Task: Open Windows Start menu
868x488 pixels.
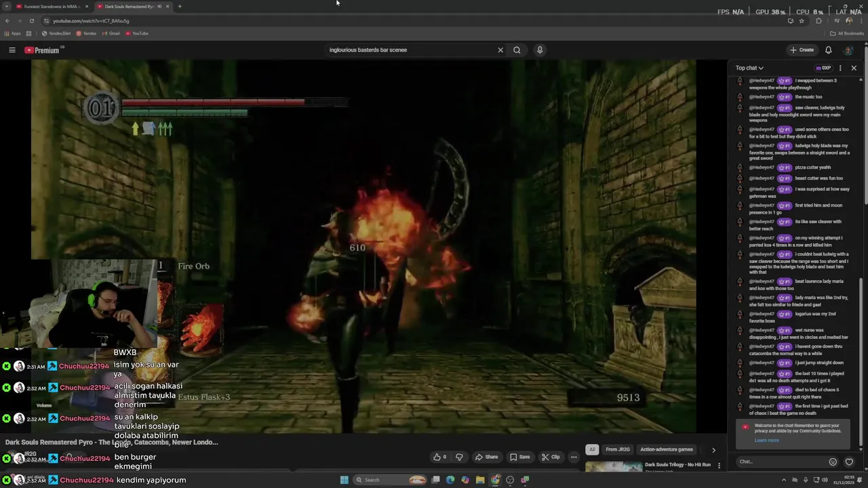Action: click(344, 480)
